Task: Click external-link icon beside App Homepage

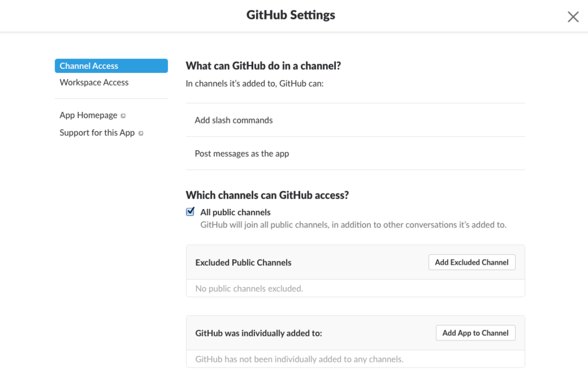Action: click(x=123, y=116)
